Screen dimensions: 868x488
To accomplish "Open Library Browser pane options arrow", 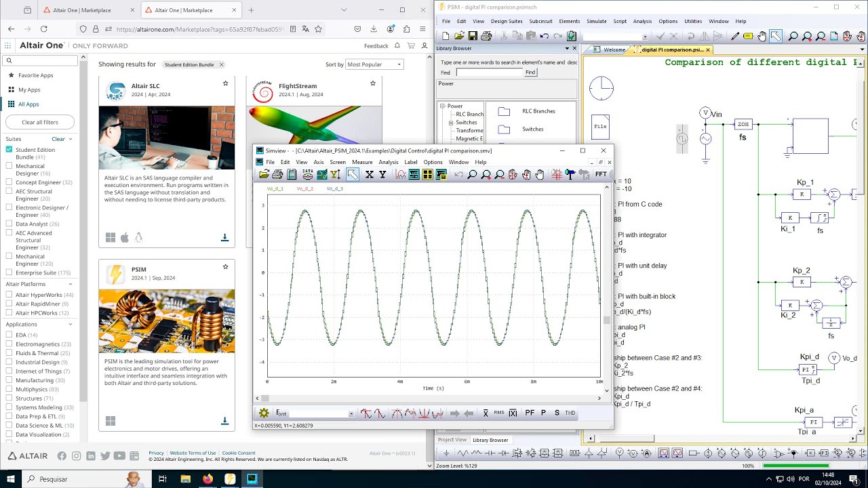I will 567,48.
